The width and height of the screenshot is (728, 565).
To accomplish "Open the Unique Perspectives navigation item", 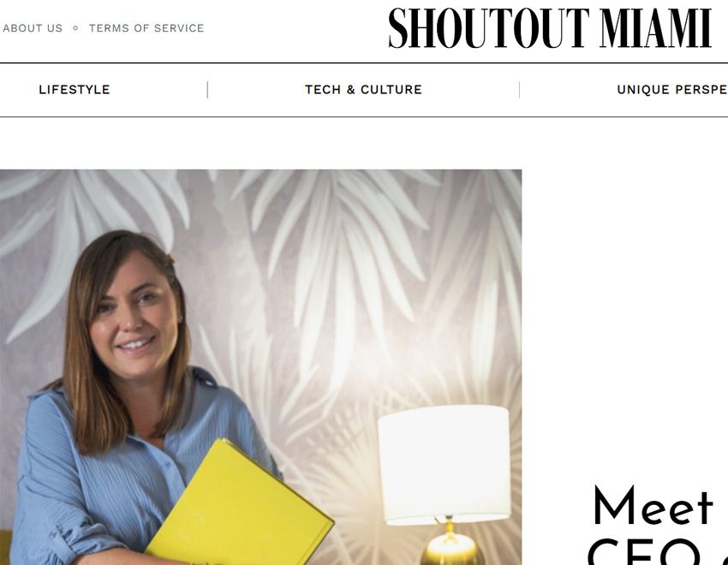I will (671, 90).
